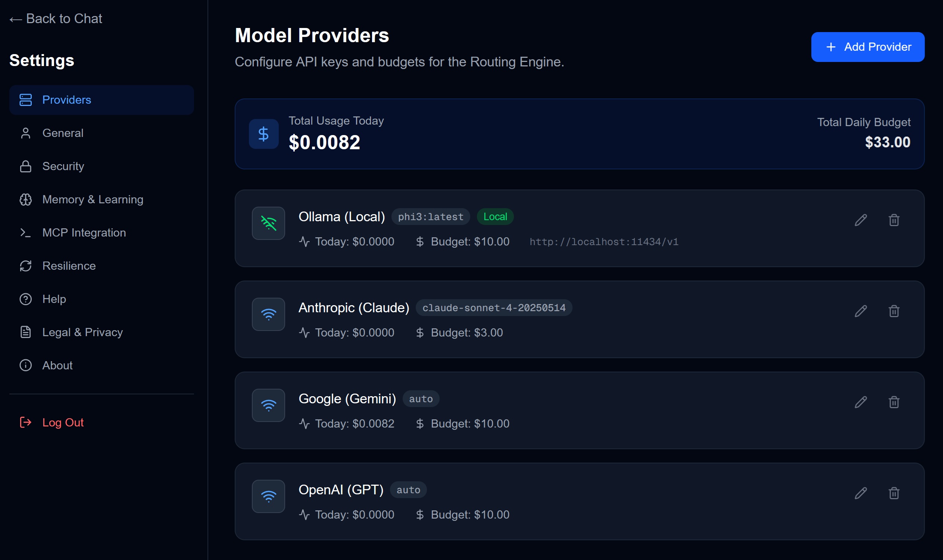Click the dollar icon in Total Usage panel
Screen dimensions: 943x560
tap(263, 134)
